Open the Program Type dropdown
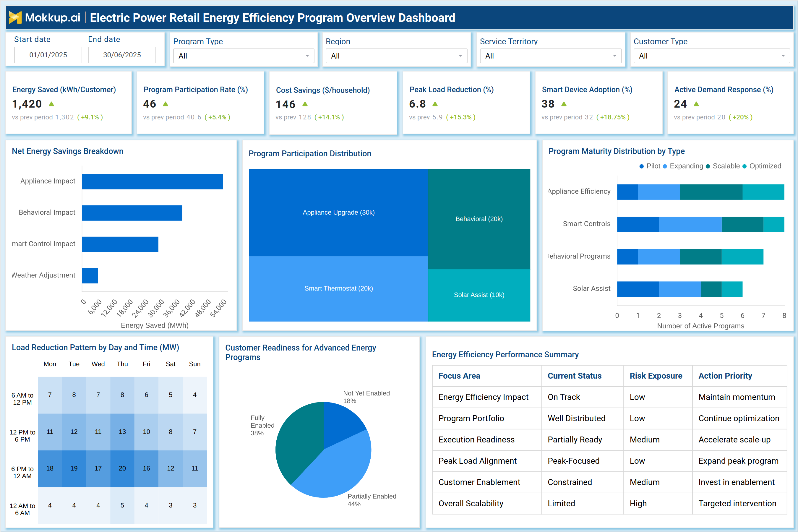This screenshot has height=532, width=798. pos(244,56)
